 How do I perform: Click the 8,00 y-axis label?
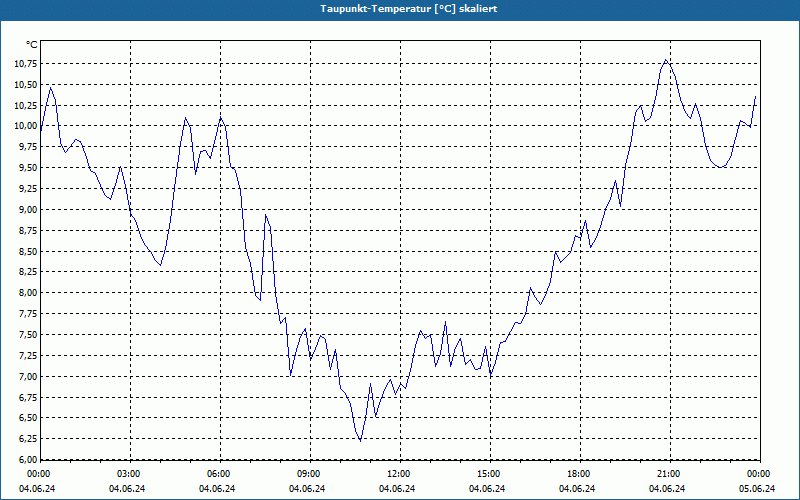[28, 293]
